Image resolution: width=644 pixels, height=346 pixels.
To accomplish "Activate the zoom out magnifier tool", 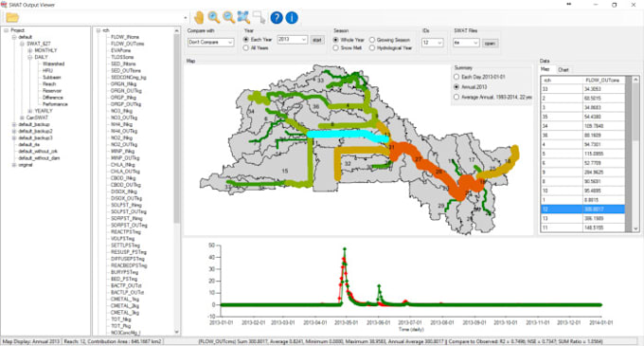I will point(229,18).
